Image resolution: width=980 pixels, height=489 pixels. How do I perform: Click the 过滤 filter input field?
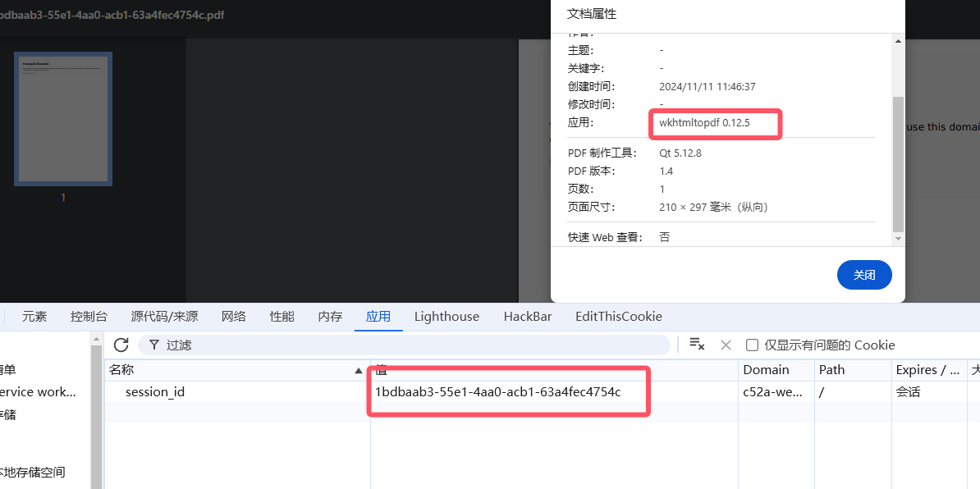click(x=410, y=345)
